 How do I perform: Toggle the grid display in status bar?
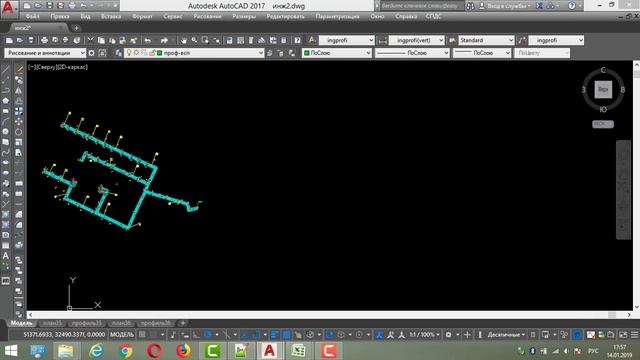point(142,335)
